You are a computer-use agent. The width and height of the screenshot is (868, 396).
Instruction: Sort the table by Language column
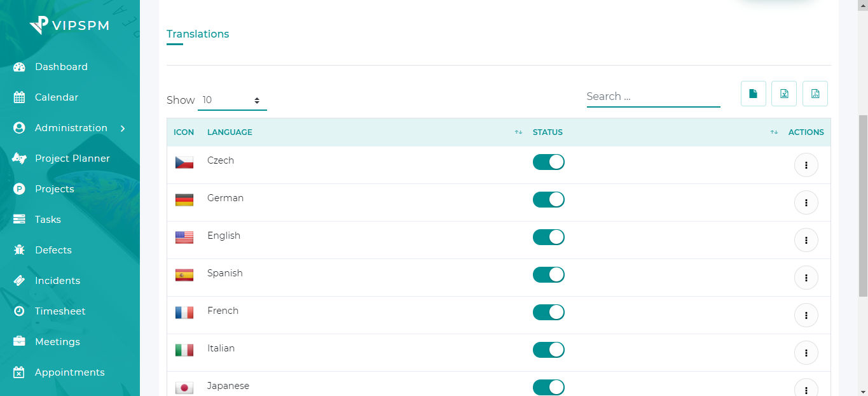[518, 132]
